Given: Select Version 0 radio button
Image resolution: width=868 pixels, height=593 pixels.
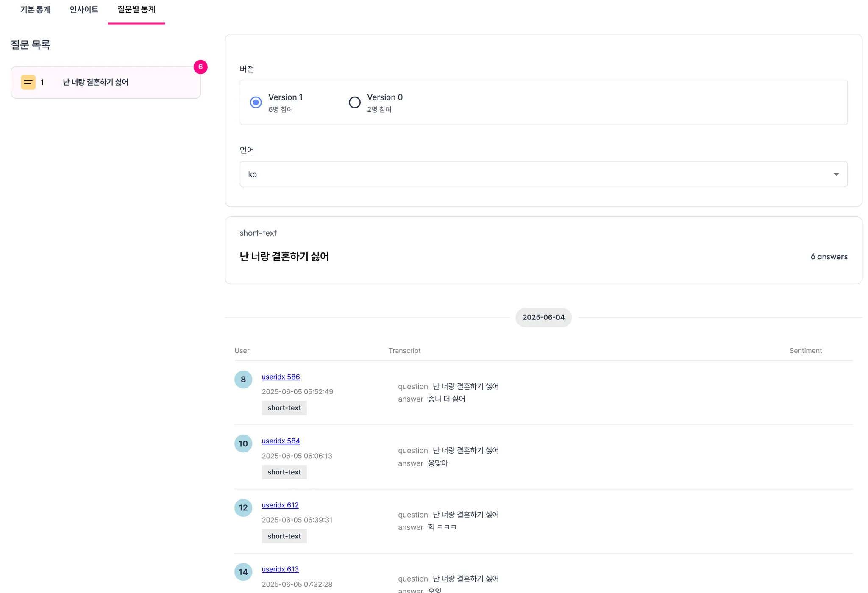Looking at the screenshot, I should (x=355, y=103).
